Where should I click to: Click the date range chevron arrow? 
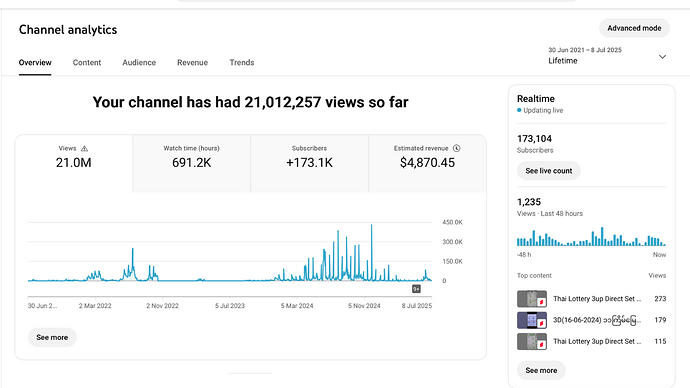[662, 57]
